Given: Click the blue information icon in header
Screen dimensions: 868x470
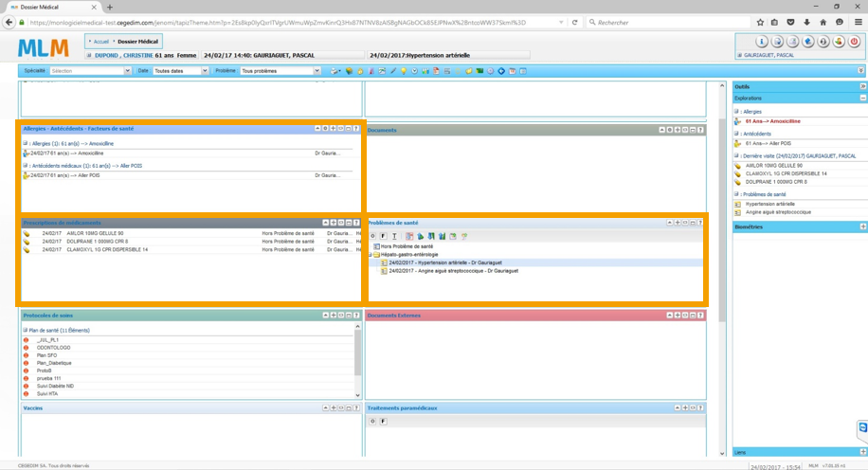Looking at the screenshot, I should pos(761,42).
